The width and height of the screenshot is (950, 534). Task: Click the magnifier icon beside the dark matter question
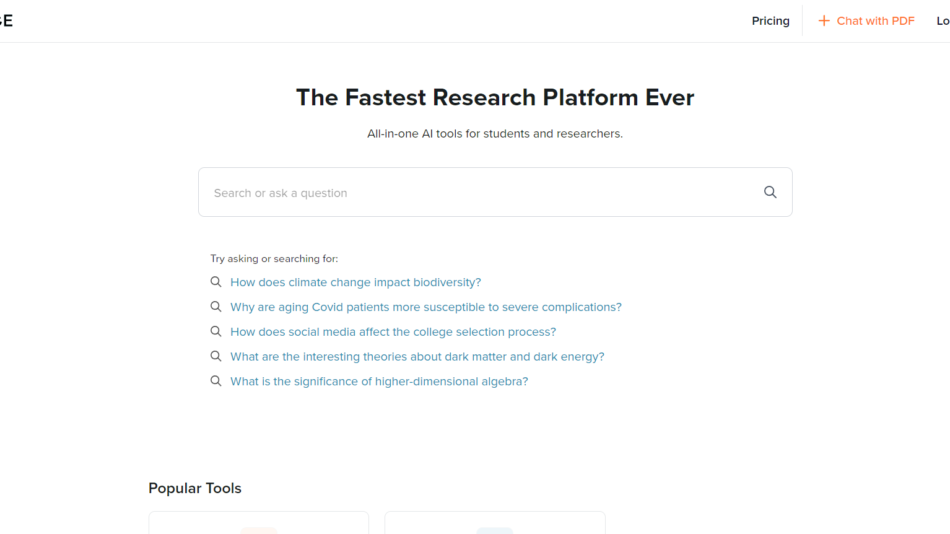coord(216,356)
